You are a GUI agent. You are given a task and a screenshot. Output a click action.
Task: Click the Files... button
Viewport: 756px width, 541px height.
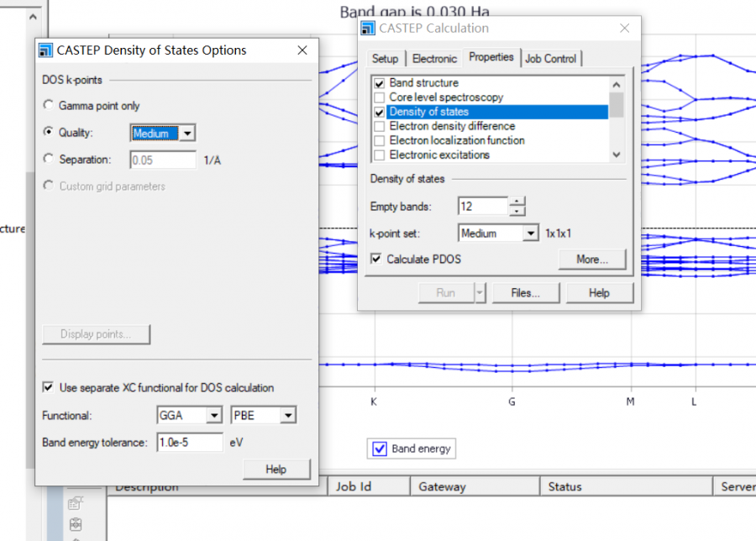pos(525,293)
